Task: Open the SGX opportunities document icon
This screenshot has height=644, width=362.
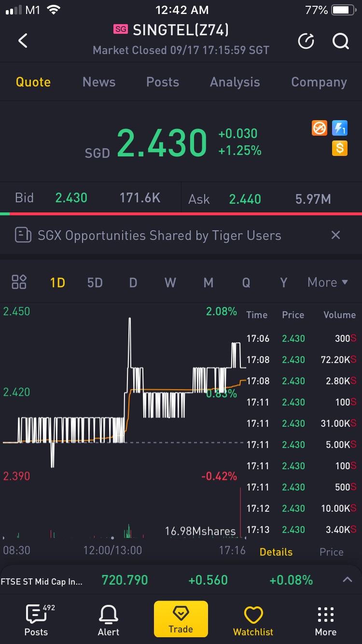Action: [x=23, y=236]
